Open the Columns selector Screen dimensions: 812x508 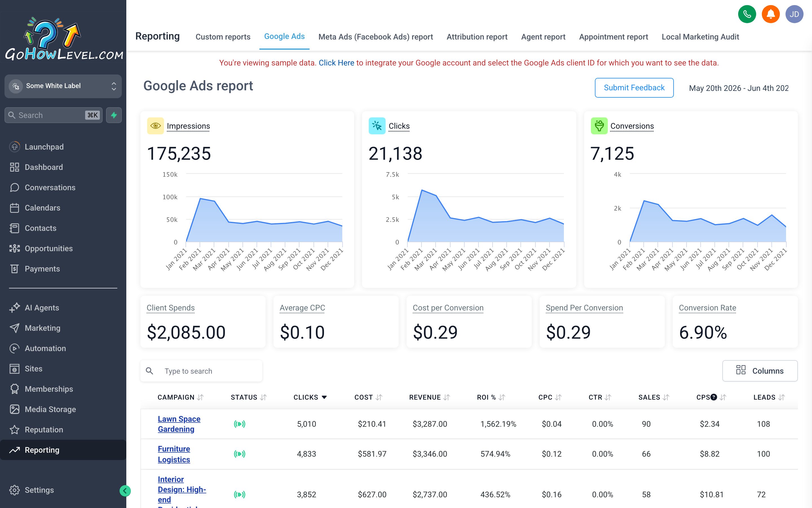[760, 371]
